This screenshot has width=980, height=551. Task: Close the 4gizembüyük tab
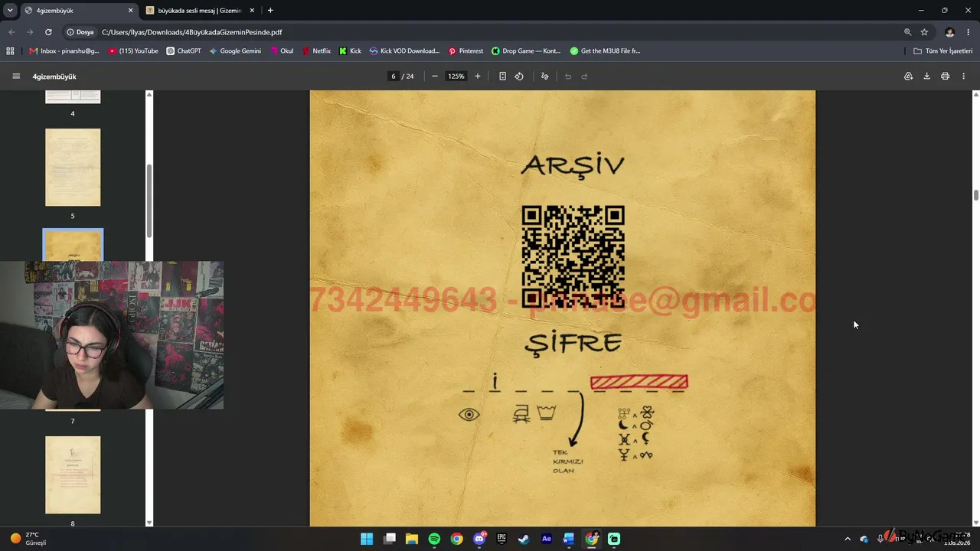tap(130, 11)
